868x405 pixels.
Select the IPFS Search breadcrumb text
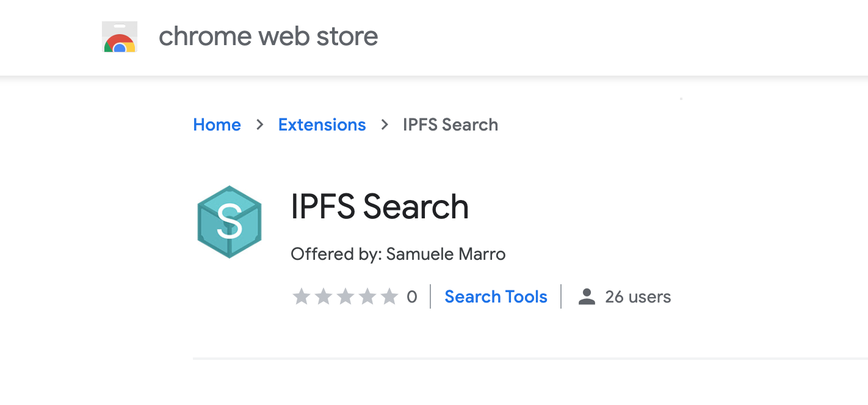click(450, 124)
